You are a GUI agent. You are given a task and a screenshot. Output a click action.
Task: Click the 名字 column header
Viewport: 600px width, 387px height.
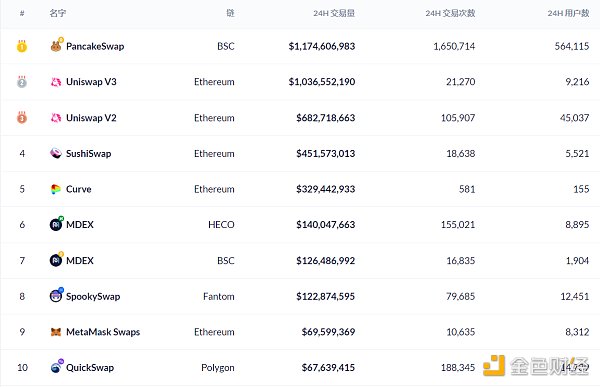(57, 13)
